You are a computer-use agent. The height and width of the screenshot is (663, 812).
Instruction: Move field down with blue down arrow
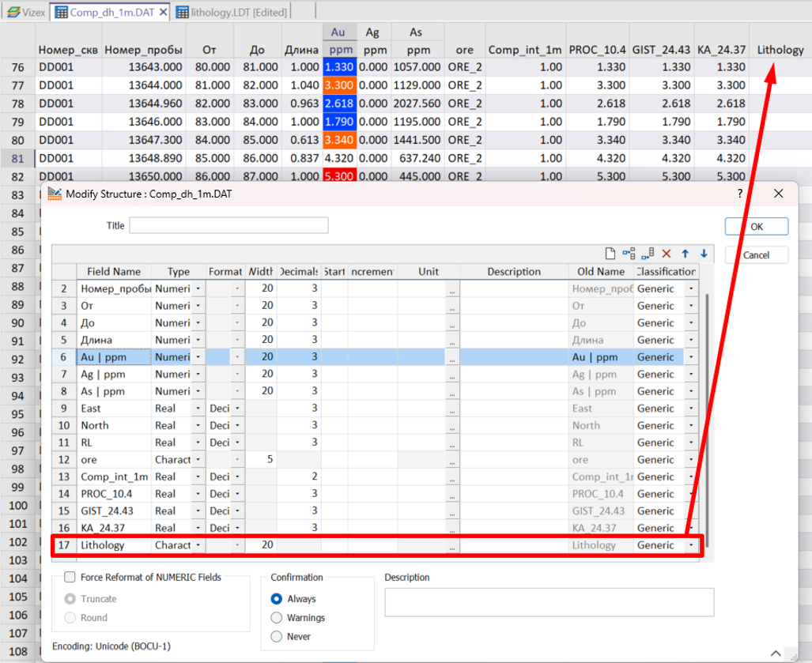tap(703, 254)
